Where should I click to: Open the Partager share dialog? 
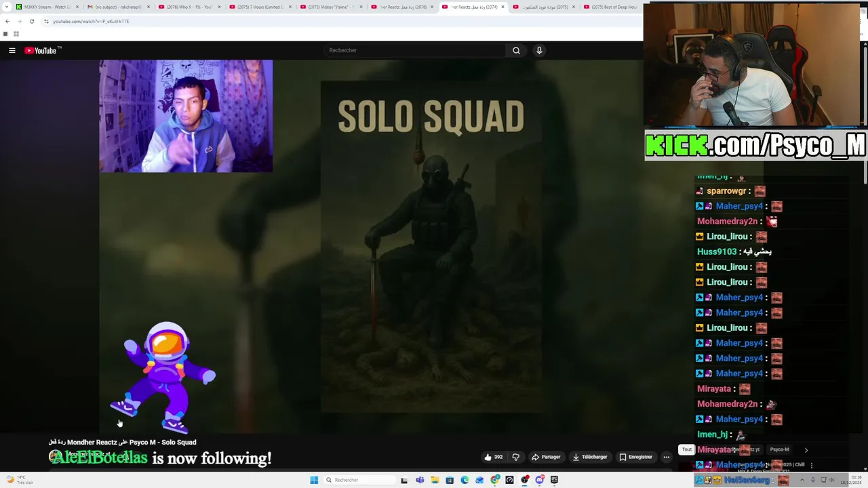(546, 457)
